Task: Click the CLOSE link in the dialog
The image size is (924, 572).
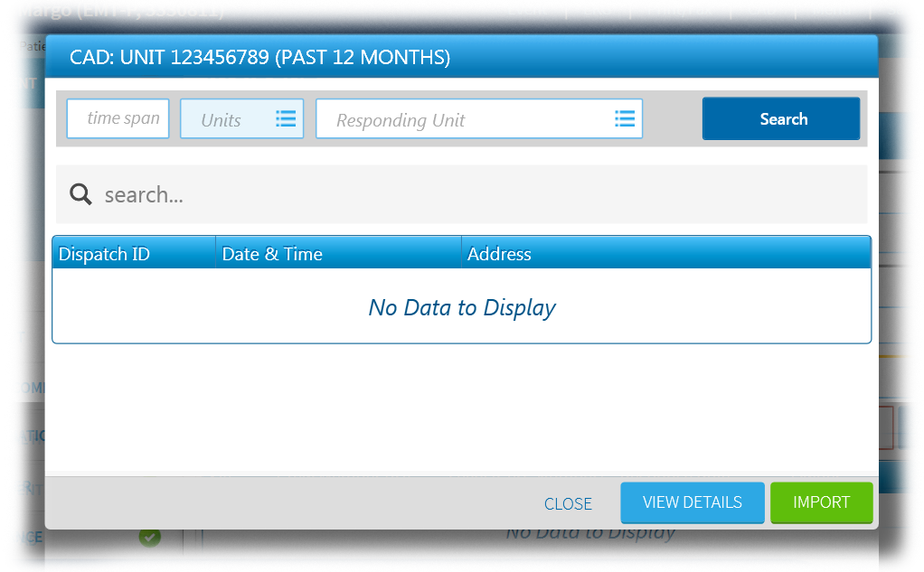Action: [x=568, y=504]
